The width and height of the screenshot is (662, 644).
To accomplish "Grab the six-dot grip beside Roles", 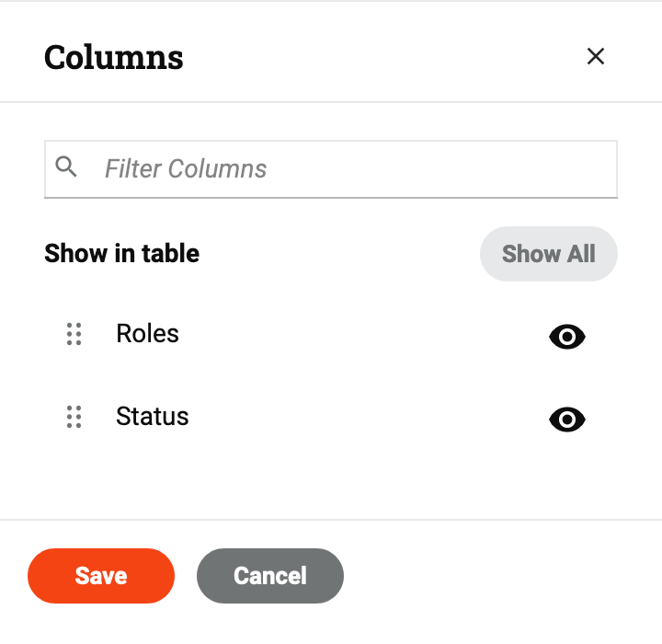I will (74, 334).
